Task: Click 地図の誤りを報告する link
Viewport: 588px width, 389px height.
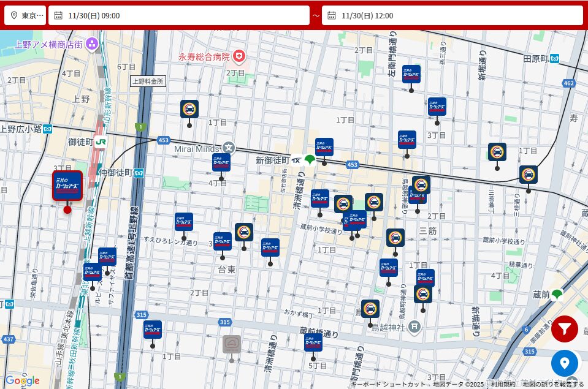Action: [x=553, y=385]
